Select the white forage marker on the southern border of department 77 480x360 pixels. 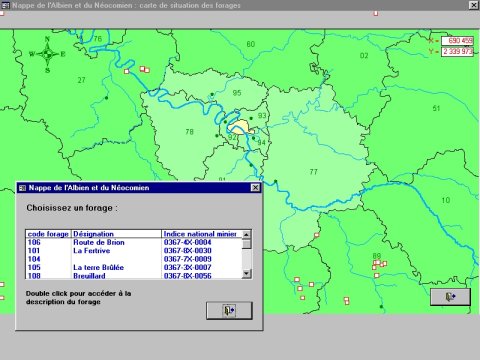coord(316,235)
